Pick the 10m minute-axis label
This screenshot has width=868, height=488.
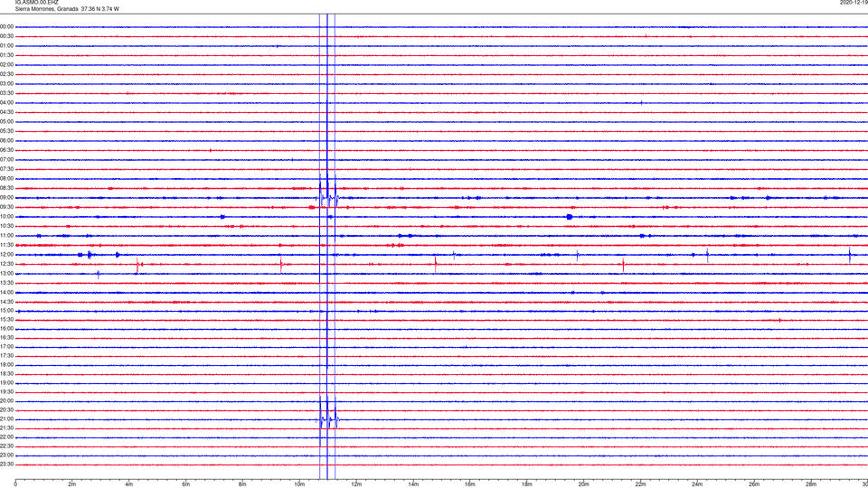(x=299, y=484)
